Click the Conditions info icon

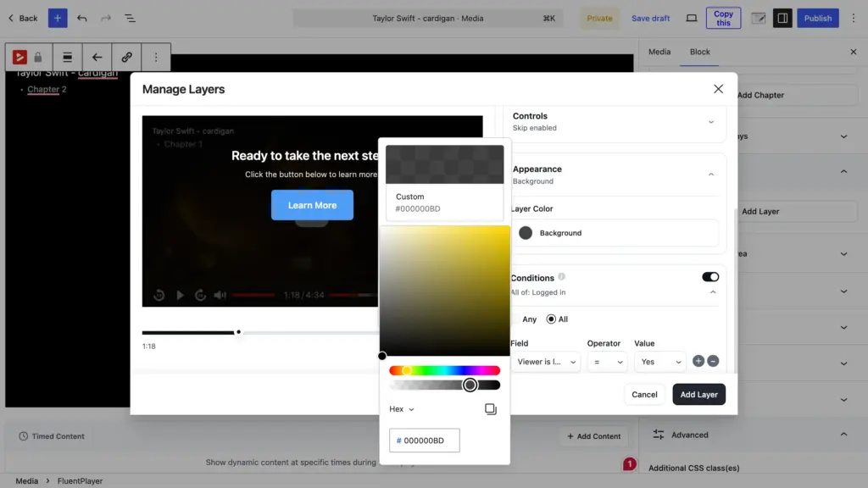[561, 277]
